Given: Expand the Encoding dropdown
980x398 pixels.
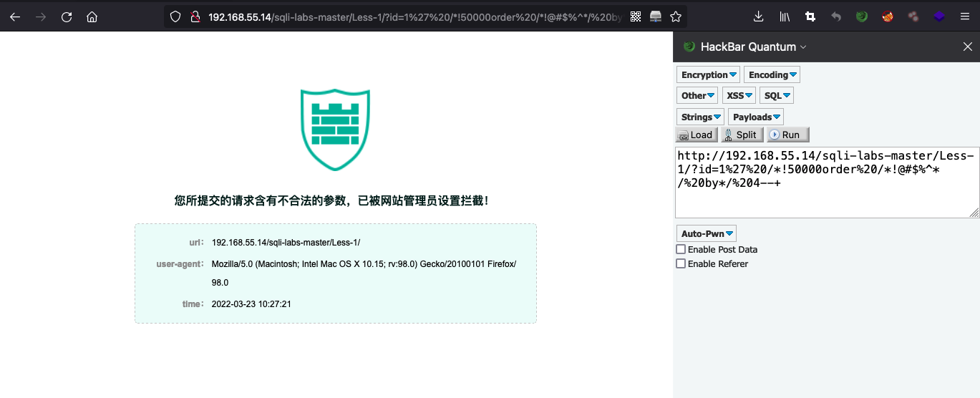Looking at the screenshot, I should (x=772, y=74).
